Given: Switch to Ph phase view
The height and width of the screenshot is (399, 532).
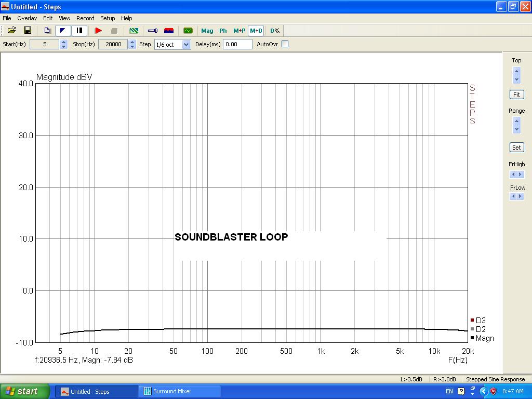Looking at the screenshot, I should point(223,31).
